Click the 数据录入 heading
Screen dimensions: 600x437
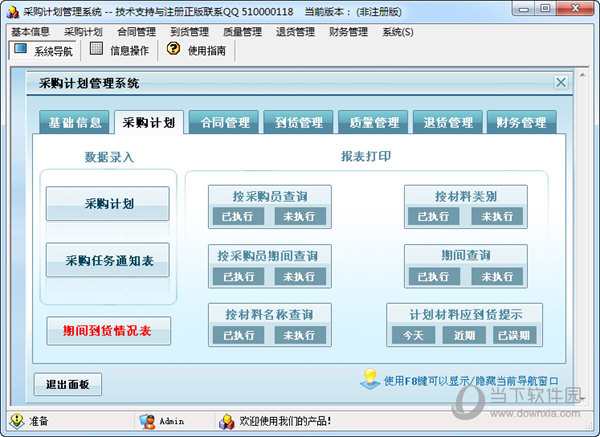click(x=109, y=157)
